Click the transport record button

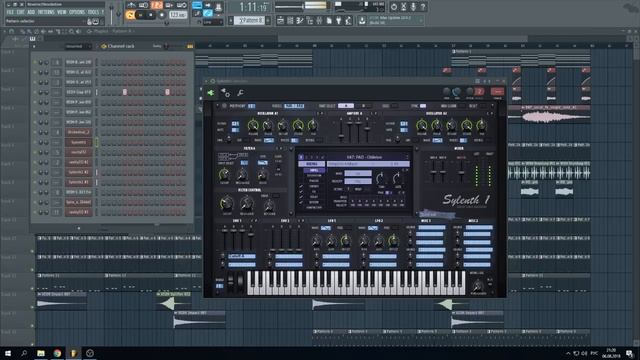(x=162, y=15)
